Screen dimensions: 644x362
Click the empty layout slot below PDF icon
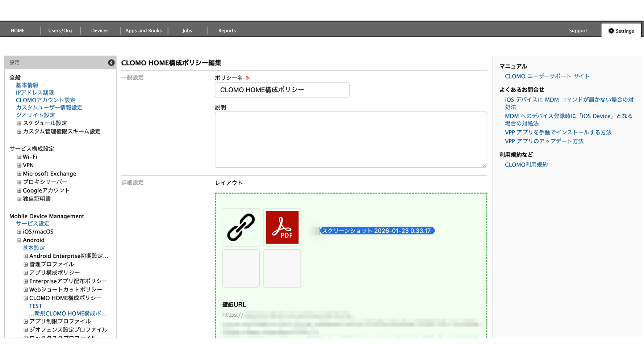point(282,268)
